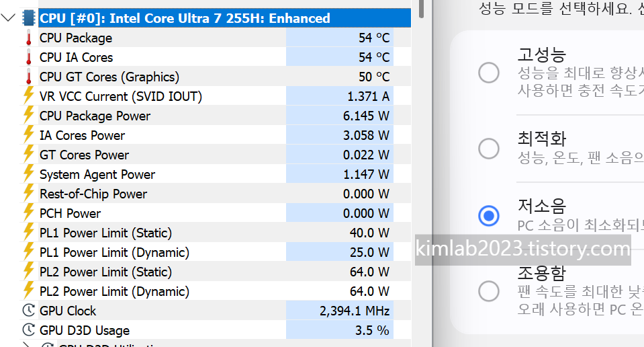644x347 pixels.
Task: Click lightning icon beside PL2 Power Limit (Static)
Action: click(x=29, y=272)
